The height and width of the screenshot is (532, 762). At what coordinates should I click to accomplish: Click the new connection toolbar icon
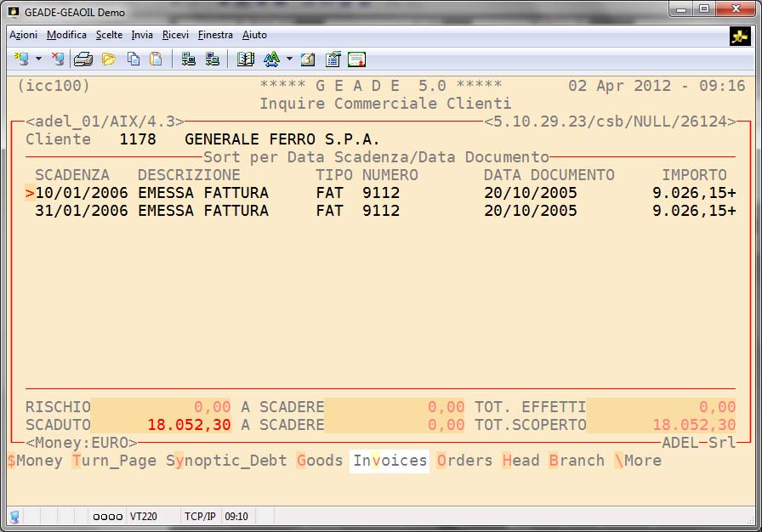tap(20, 59)
